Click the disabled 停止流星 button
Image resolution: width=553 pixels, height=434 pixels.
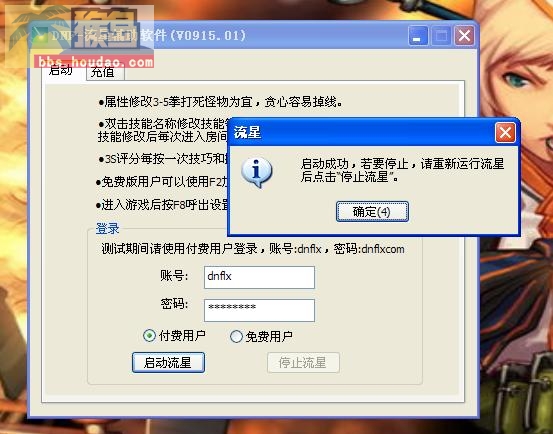[x=303, y=362]
